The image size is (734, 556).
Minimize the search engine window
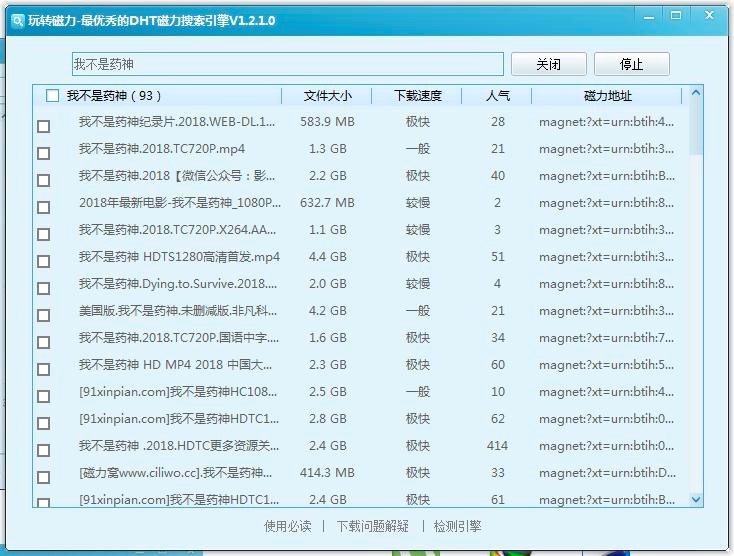(649, 17)
